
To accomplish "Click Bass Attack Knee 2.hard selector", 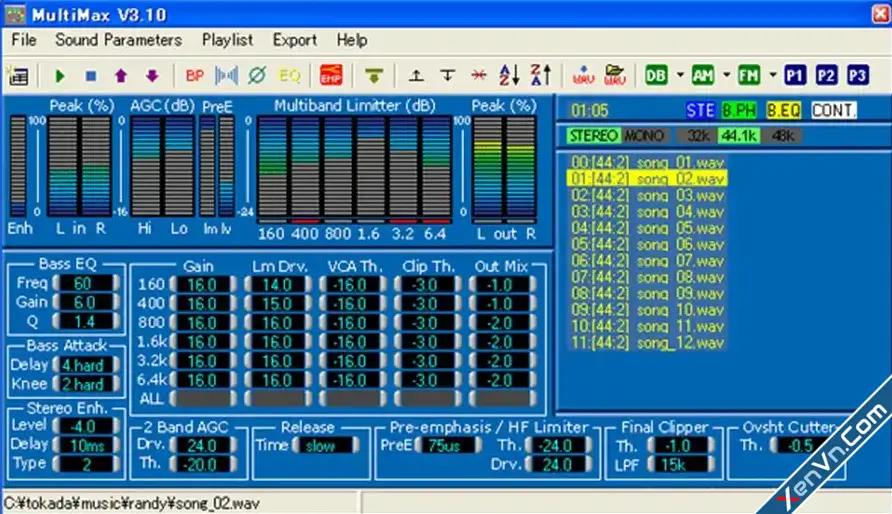I will tap(86, 384).
